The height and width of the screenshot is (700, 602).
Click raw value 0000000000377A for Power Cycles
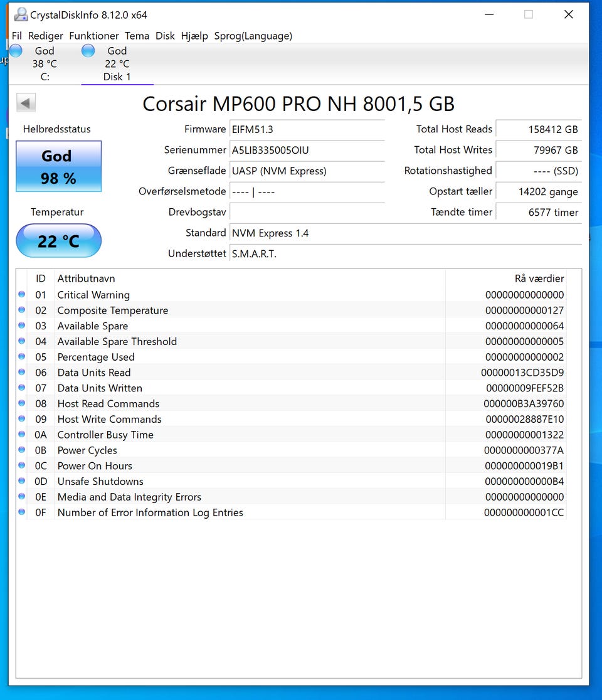[x=524, y=450]
